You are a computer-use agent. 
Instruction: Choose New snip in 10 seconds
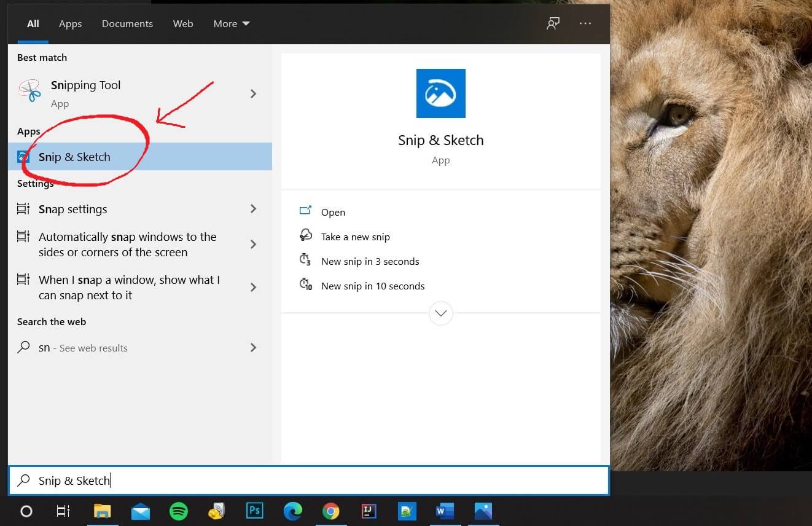[x=373, y=286]
